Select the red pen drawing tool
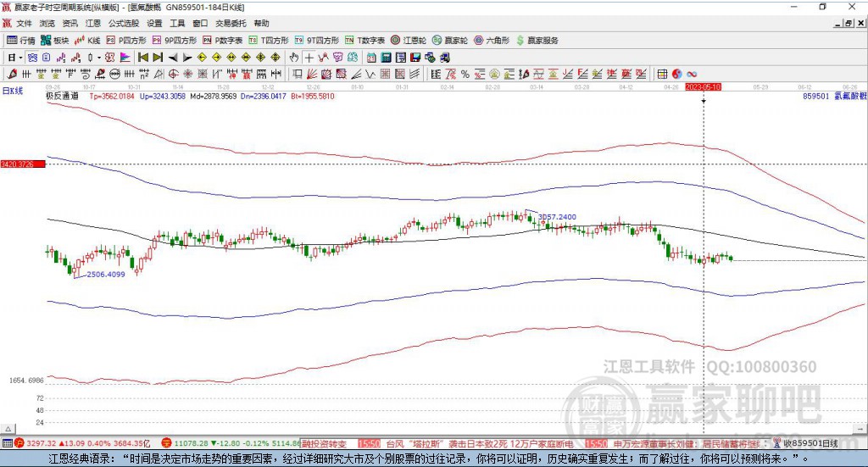 click(12, 74)
